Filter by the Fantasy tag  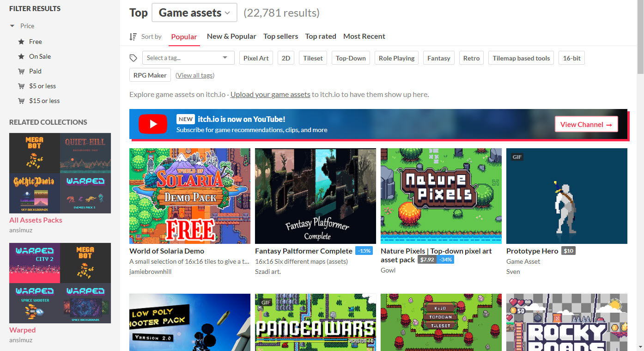439,58
